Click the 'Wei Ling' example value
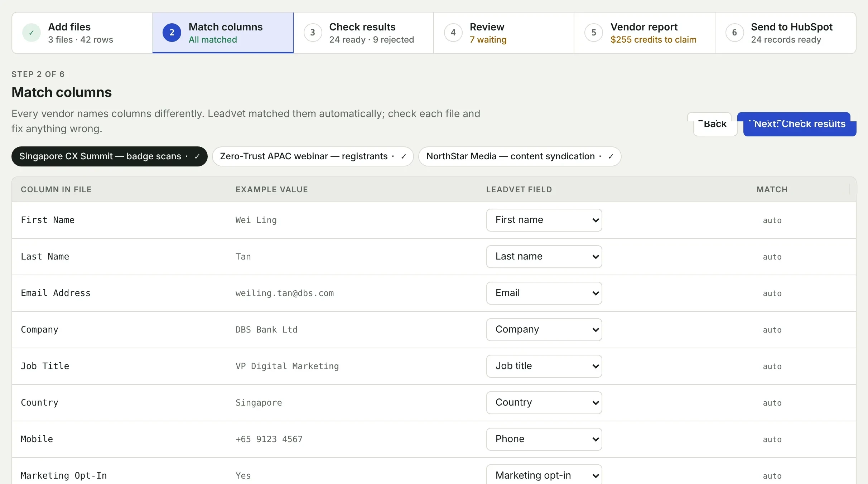868x484 pixels. click(x=256, y=220)
